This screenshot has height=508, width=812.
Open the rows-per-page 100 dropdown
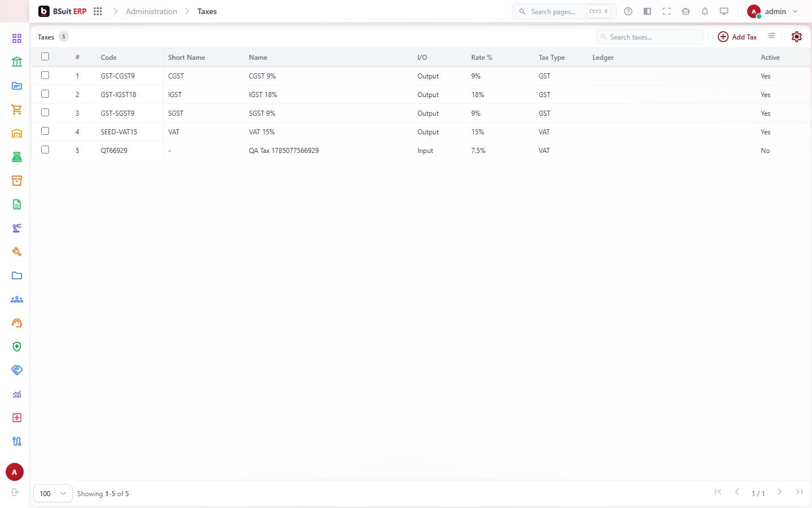click(53, 493)
